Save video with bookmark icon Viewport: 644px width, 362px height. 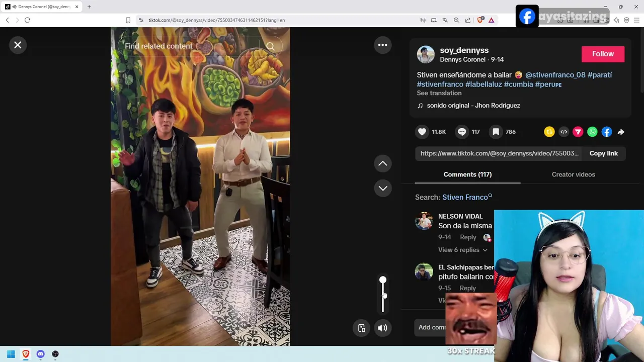(x=496, y=132)
